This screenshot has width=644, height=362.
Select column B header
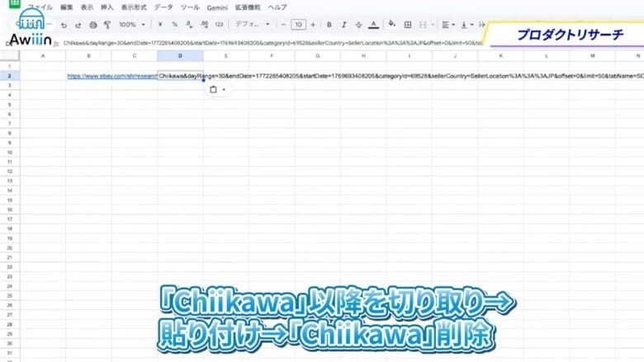88,56
